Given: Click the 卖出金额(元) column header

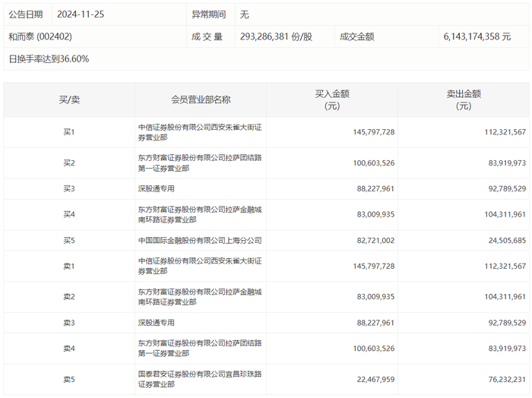Looking at the screenshot, I should click(464, 99).
